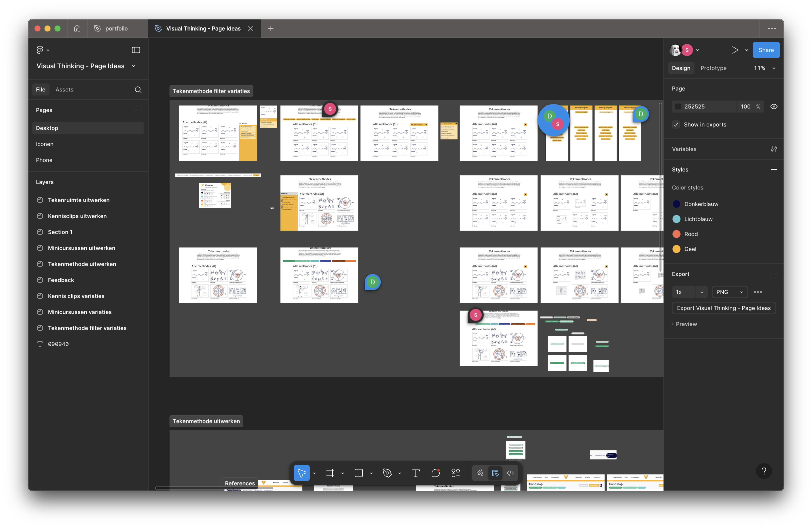Switch to Draw mode icon
This screenshot has width=812, height=528.
(480, 473)
